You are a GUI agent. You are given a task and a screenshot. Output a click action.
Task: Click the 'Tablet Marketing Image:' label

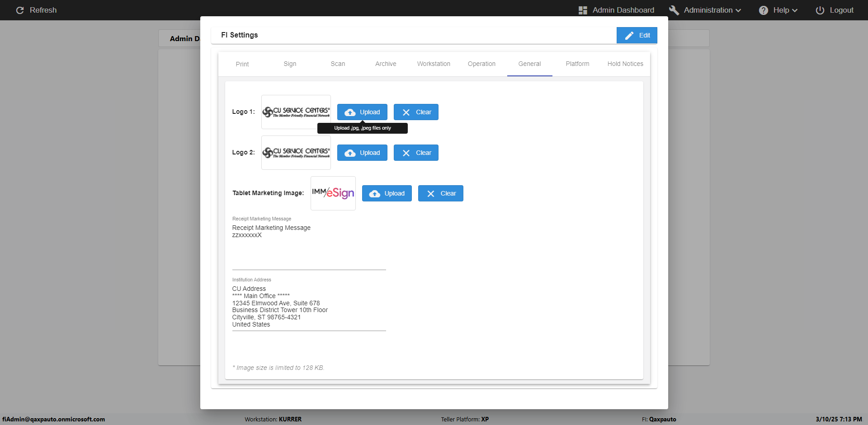pos(268,193)
